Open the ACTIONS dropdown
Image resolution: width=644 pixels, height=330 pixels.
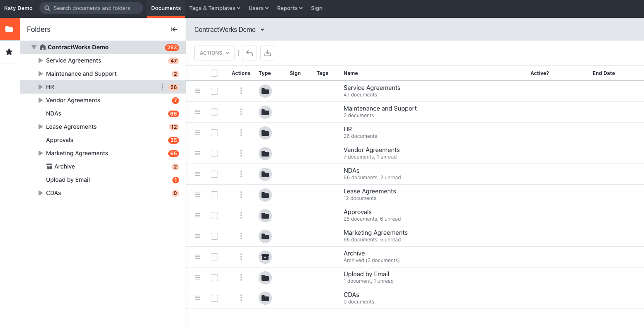(x=214, y=53)
